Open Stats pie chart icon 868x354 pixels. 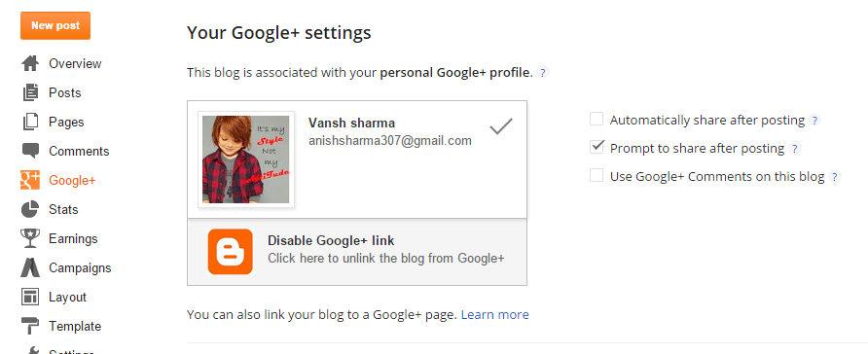30,210
